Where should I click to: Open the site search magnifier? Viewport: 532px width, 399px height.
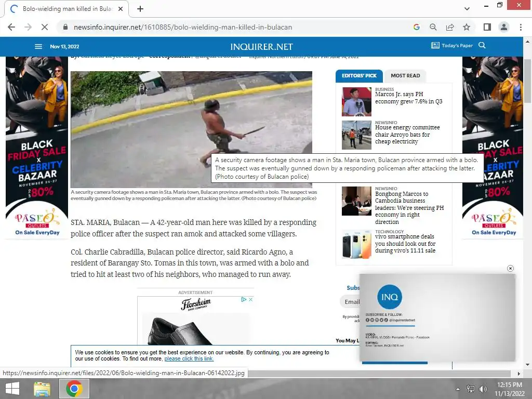coord(482,46)
